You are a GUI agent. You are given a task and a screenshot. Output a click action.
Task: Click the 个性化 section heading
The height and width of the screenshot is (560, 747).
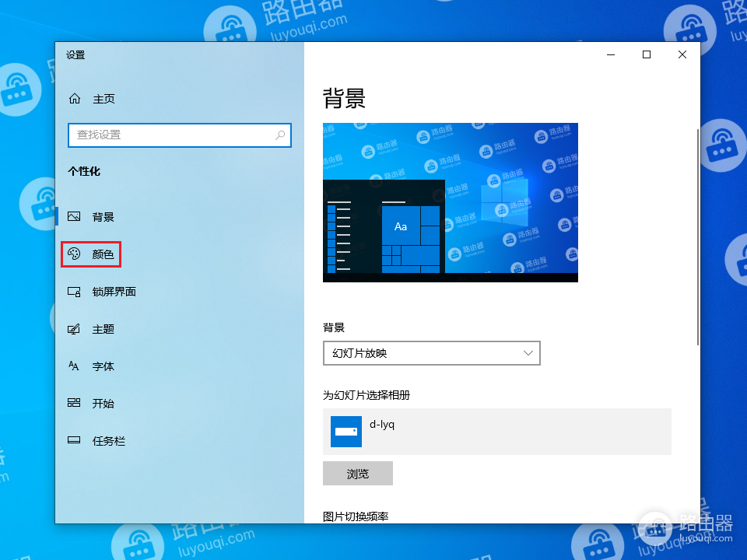tap(84, 171)
